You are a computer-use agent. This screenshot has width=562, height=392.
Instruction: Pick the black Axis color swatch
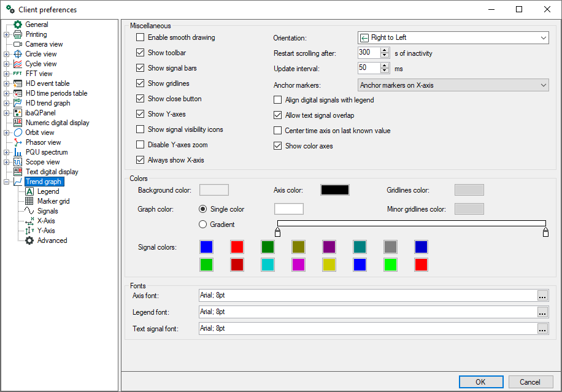click(335, 190)
